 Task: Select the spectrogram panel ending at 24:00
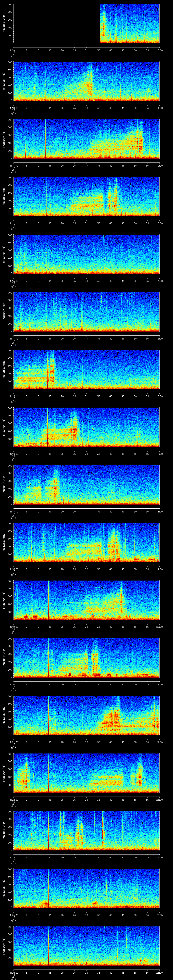click(87, 831)
